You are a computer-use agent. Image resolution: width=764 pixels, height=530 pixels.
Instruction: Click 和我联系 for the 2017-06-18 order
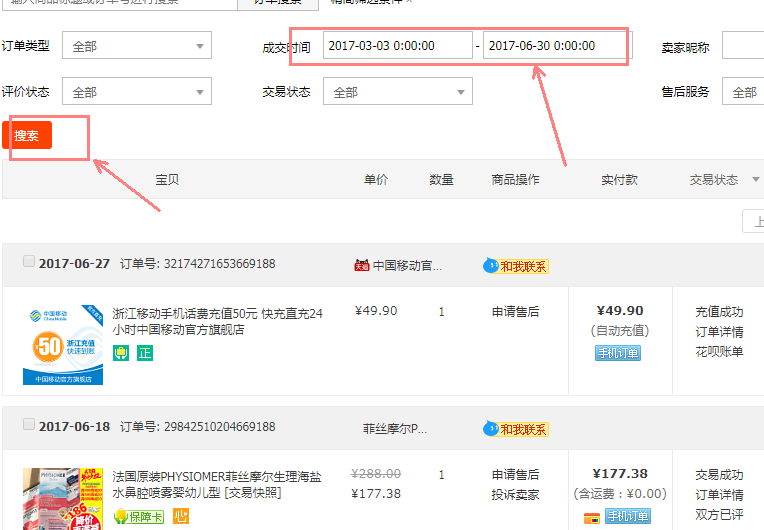click(x=516, y=429)
